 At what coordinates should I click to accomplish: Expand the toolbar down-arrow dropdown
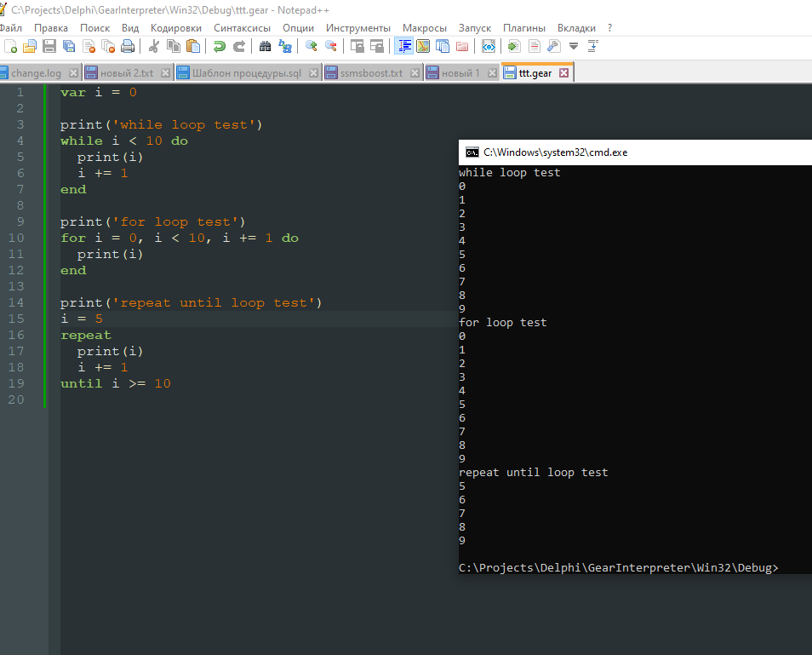573,46
